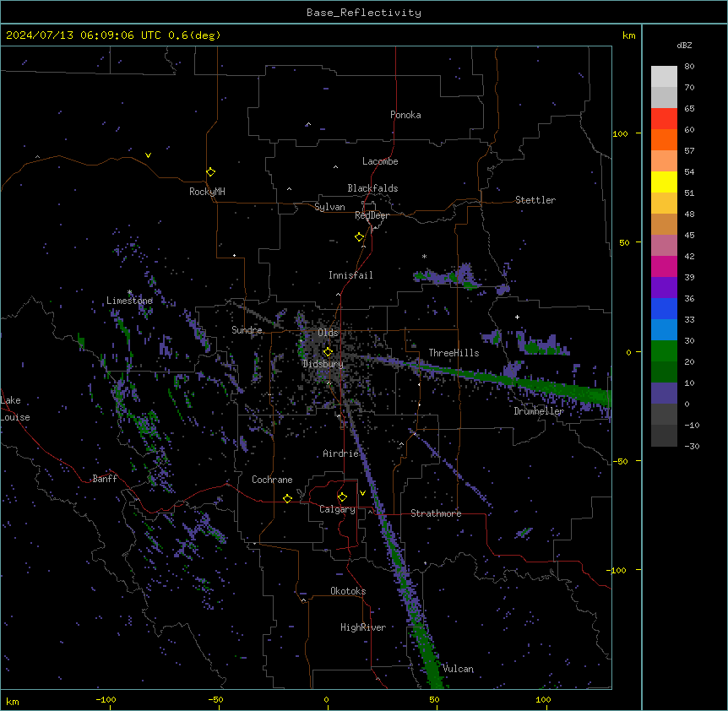
Task: Click the dBZ legend heading
Action: [684, 46]
